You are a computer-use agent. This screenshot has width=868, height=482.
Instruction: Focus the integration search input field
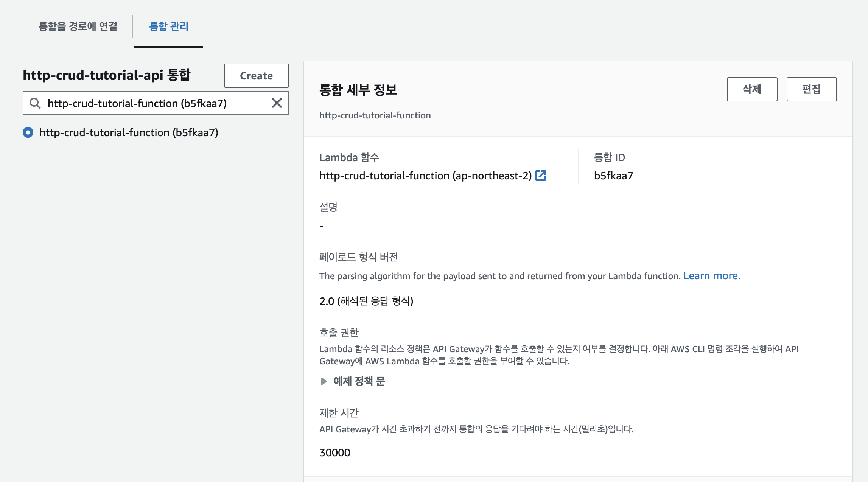[156, 103]
